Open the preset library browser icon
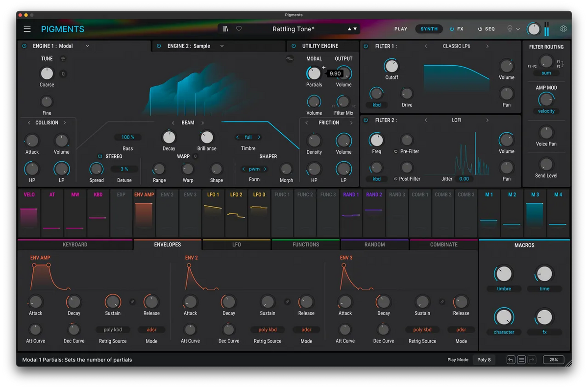This screenshot has width=588, height=388. pyautogui.click(x=225, y=29)
